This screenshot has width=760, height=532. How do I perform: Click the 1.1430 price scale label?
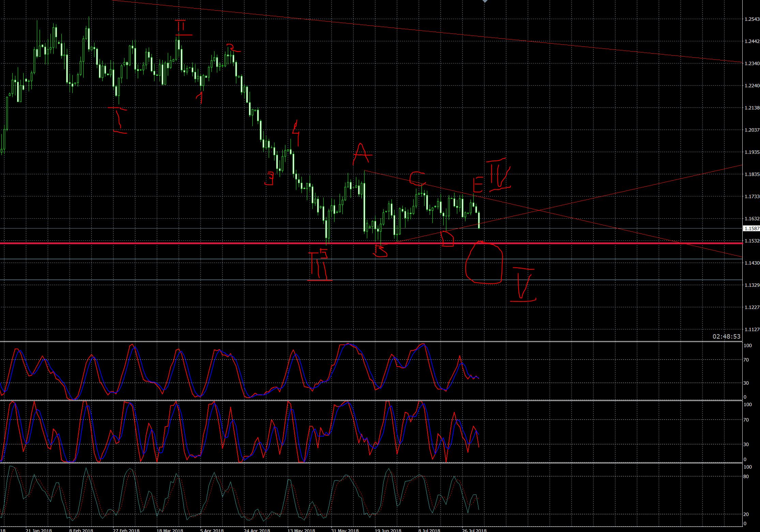click(752, 263)
